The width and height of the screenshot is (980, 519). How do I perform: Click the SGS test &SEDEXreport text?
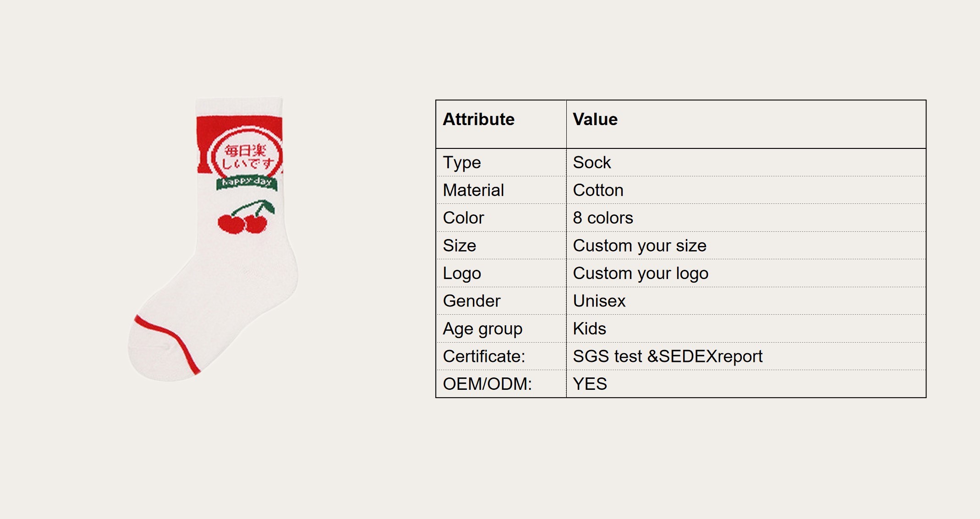click(668, 356)
